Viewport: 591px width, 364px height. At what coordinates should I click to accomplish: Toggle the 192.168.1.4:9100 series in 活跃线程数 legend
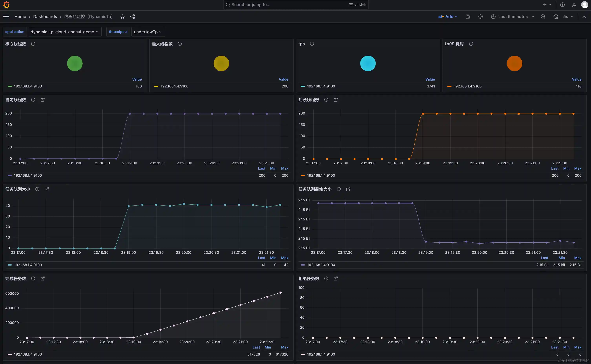321,176
